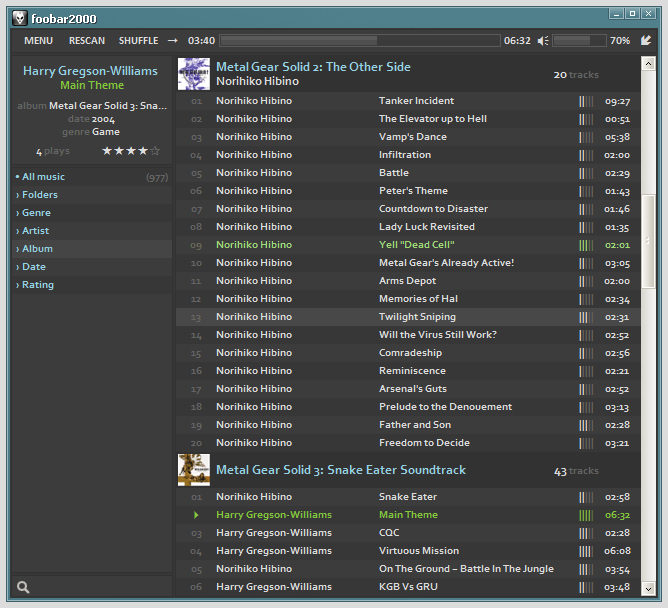Open the MENU button
668x608 pixels.
38,40
